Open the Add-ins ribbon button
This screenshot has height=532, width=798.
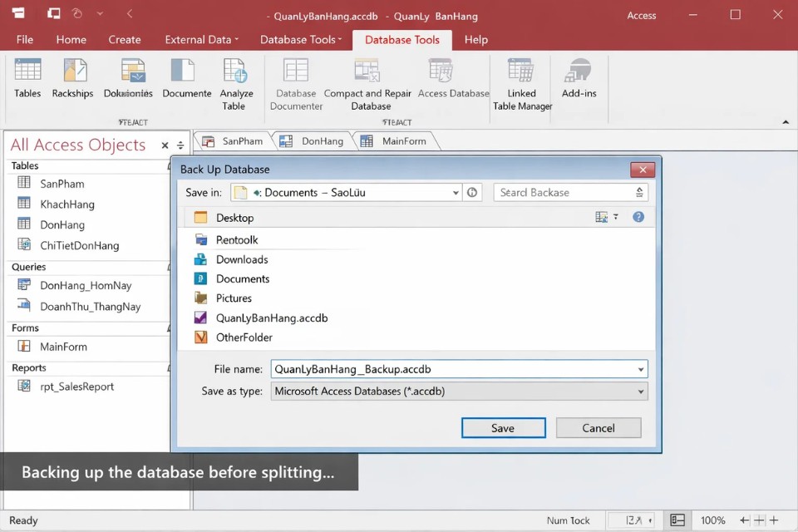[x=579, y=73]
